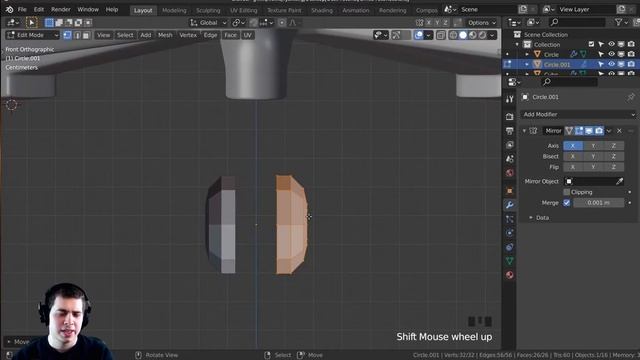Open the Physics properties tab
640x360 pixels.
coord(509,233)
